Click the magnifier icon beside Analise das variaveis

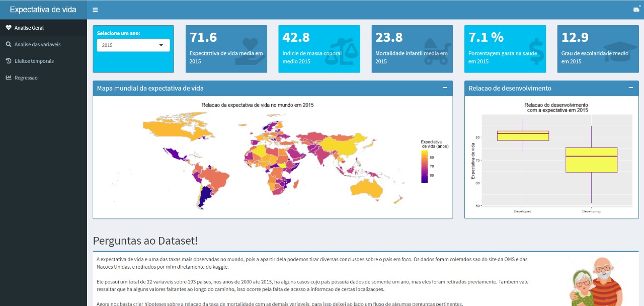click(x=9, y=44)
